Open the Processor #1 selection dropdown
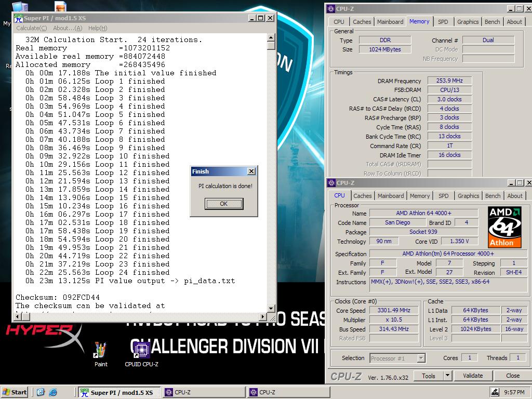The width and height of the screenshot is (532, 399). click(x=397, y=358)
